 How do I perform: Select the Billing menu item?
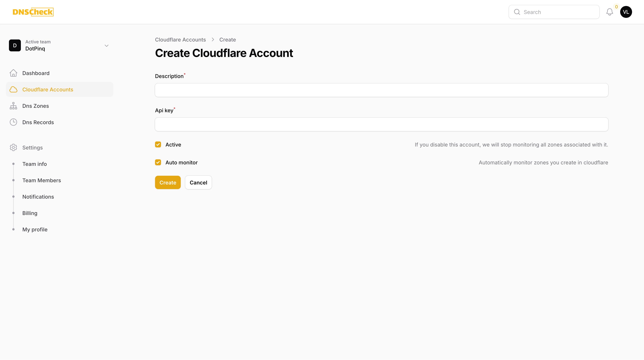[x=30, y=213]
